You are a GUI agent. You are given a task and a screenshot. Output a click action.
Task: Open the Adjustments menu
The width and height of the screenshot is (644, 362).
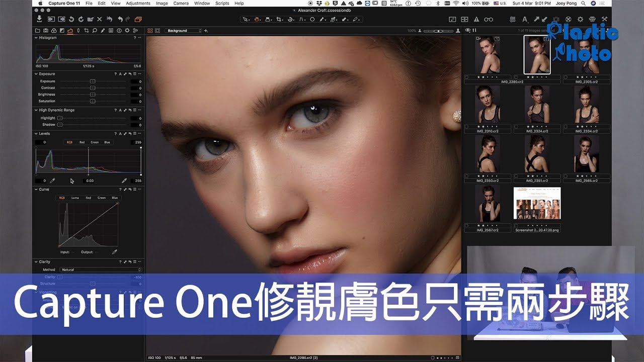138,3
